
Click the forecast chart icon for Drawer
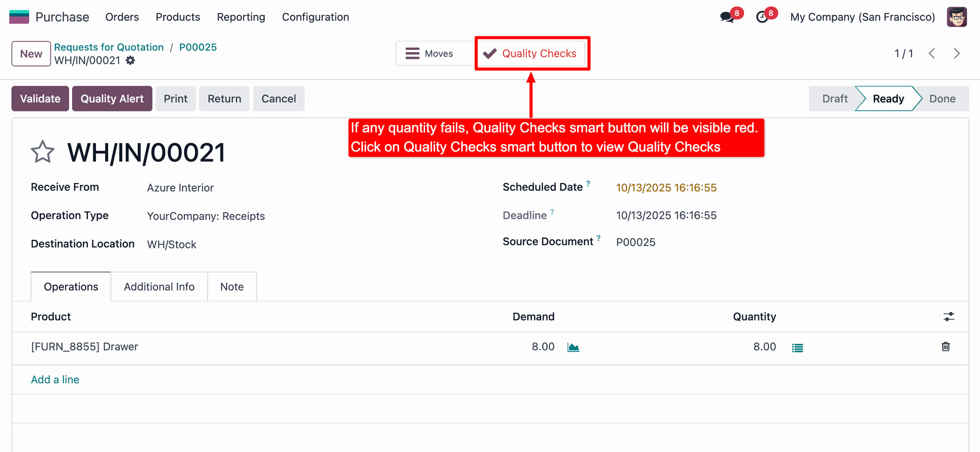[573, 347]
